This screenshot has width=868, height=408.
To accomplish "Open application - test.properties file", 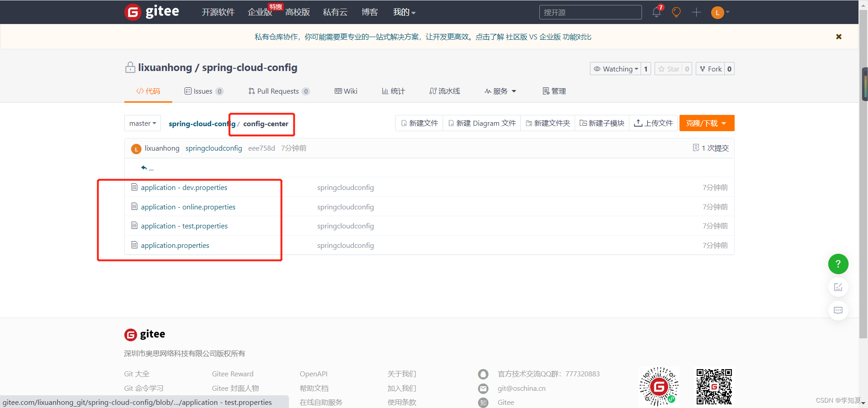I will (184, 226).
